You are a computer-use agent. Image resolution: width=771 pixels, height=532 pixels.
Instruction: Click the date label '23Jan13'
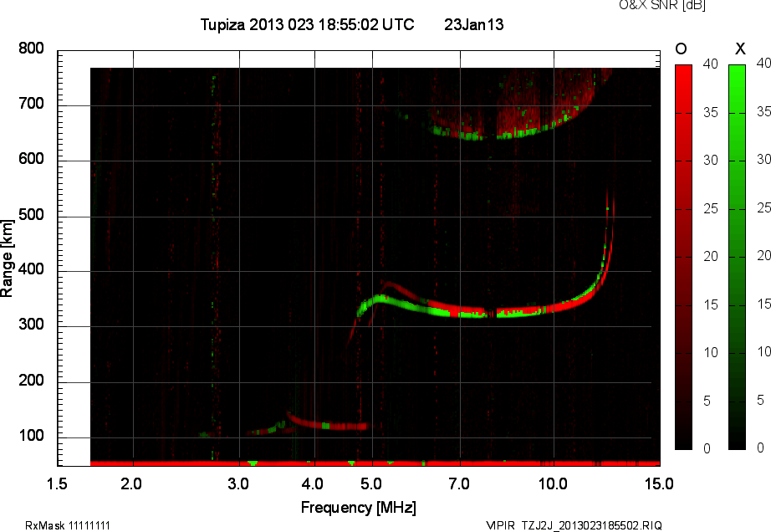pos(474,24)
